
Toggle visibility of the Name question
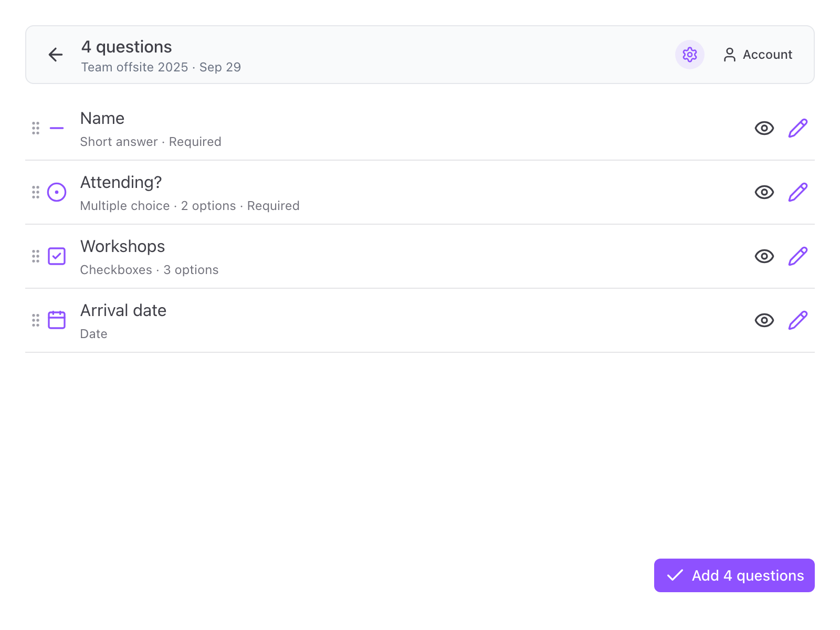(764, 128)
